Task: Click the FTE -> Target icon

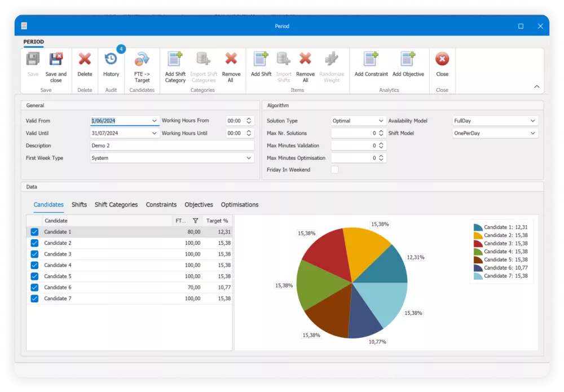Action: tap(142, 59)
